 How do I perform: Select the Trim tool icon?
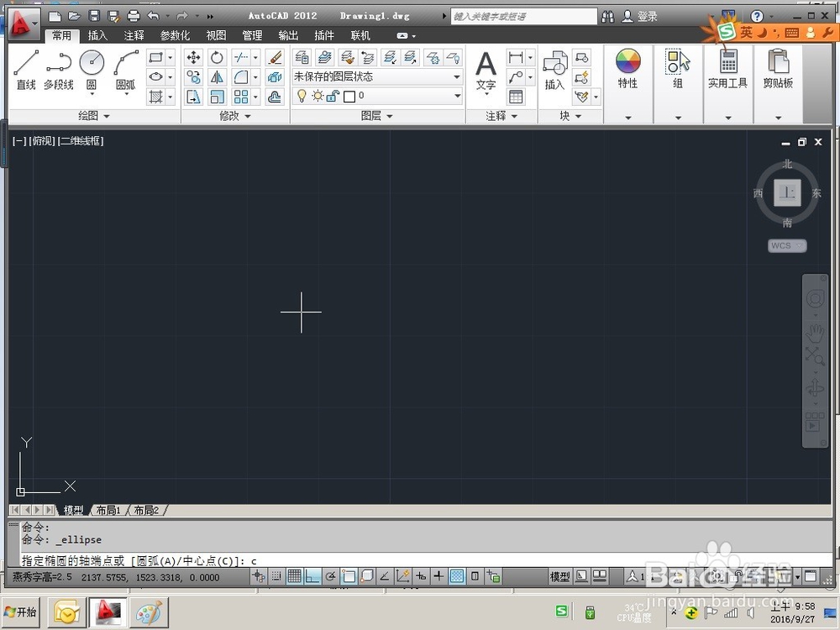pyautogui.click(x=241, y=57)
